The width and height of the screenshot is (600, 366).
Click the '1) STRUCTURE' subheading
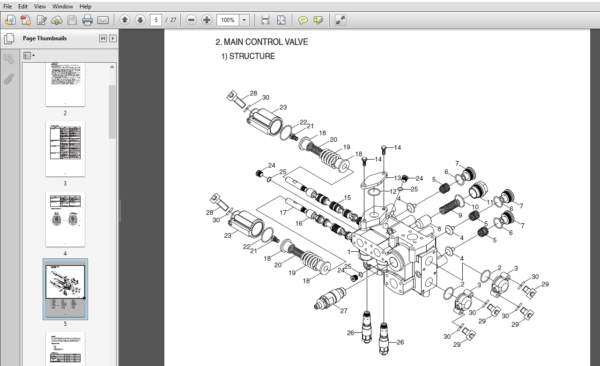point(248,56)
